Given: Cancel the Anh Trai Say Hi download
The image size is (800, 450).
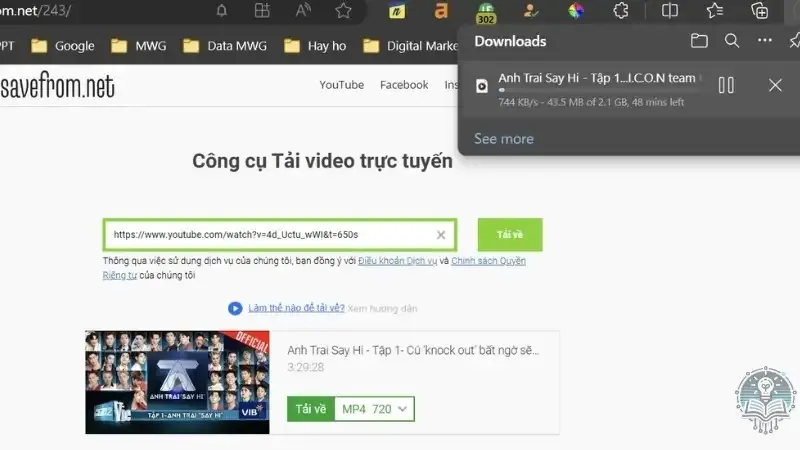Looking at the screenshot, I should tap(775, 85).
